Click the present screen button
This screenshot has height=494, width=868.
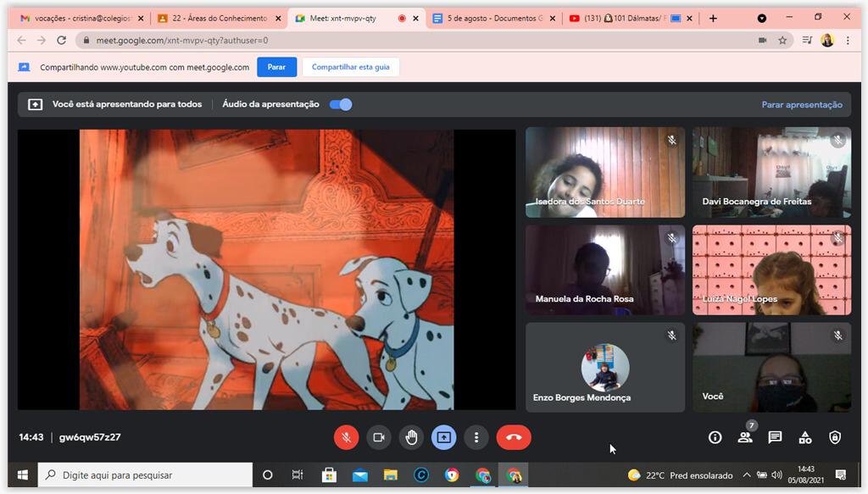443,437
